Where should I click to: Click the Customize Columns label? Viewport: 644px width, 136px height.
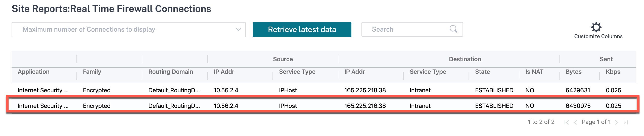pyautogui.click(x=598, y=36)
